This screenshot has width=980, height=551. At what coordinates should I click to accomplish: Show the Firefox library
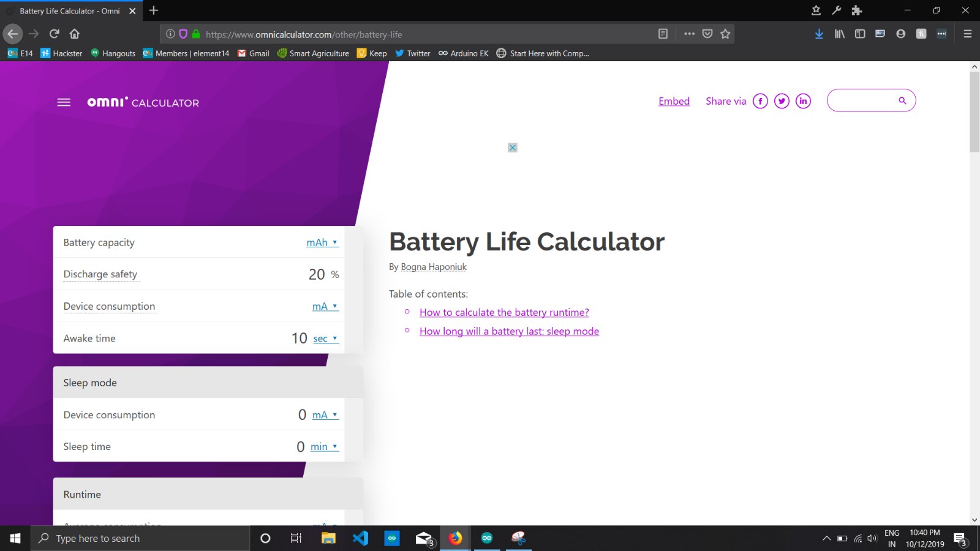(x=839, y=34)
